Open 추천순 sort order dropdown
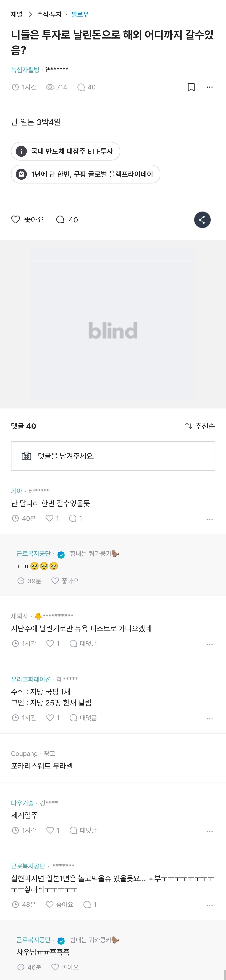The height and width of the screenshot is (980, 226). [x=200, y=426]
